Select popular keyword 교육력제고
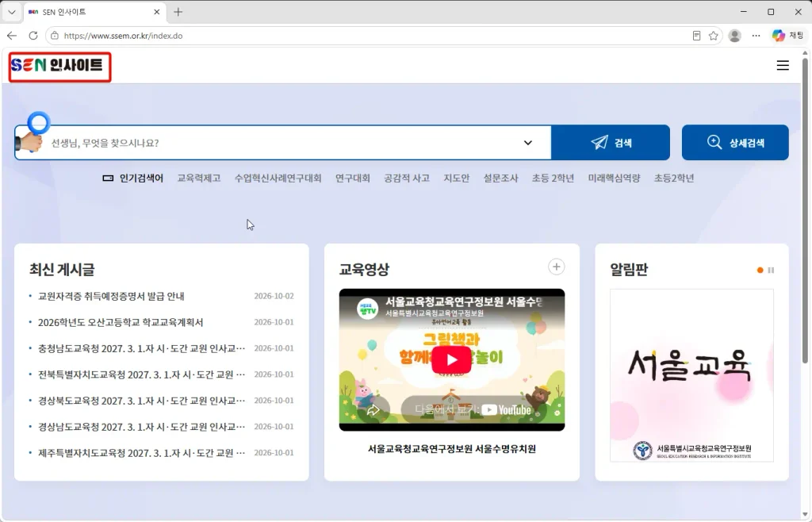Viewport: 812px width, 522px height. pyautogui.click(x=199, y=178)
